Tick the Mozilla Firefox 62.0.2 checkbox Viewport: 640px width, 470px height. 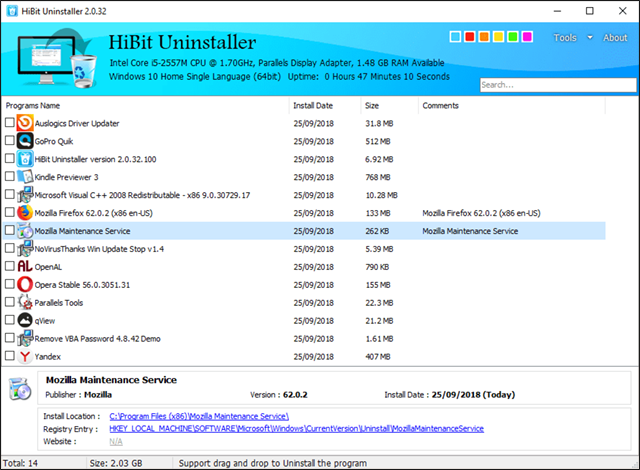click(x=9, y=212)
